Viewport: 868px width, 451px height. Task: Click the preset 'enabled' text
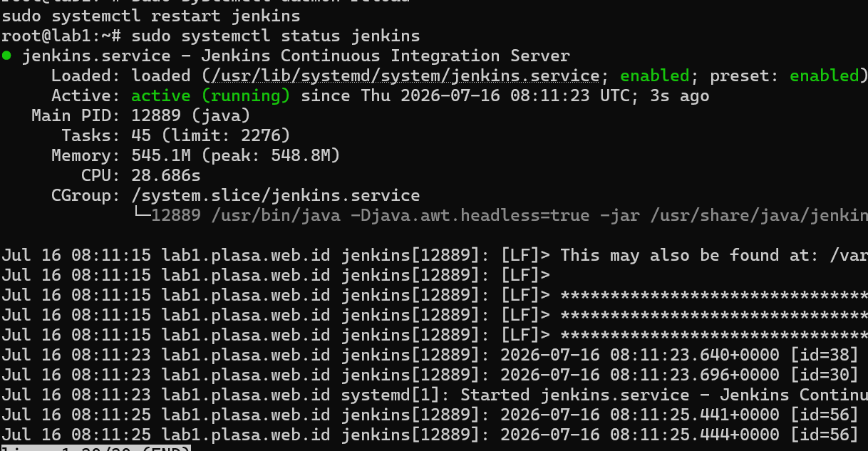824,76
